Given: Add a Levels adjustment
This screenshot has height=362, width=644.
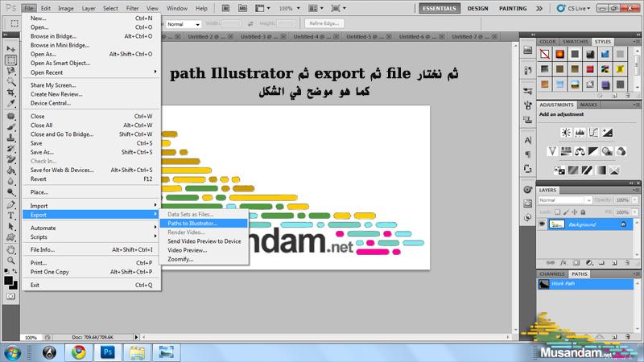Looking at the screenshot, I should pos(580,133).
